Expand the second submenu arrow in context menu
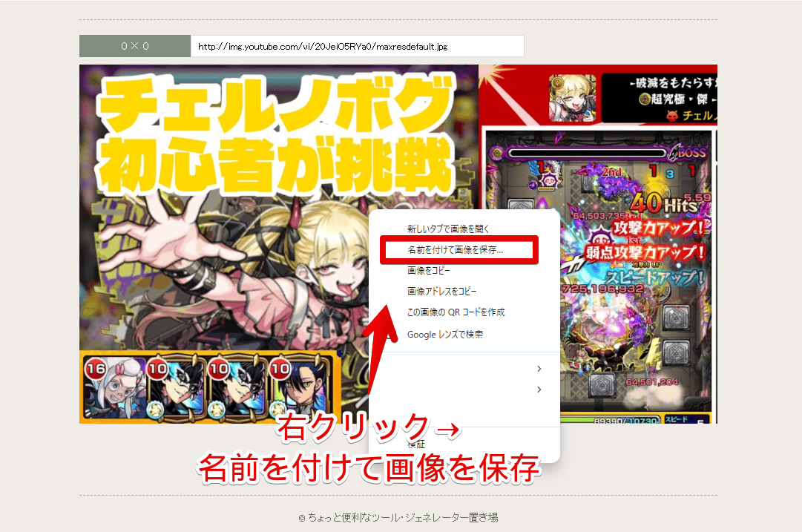 coord(539,390)
